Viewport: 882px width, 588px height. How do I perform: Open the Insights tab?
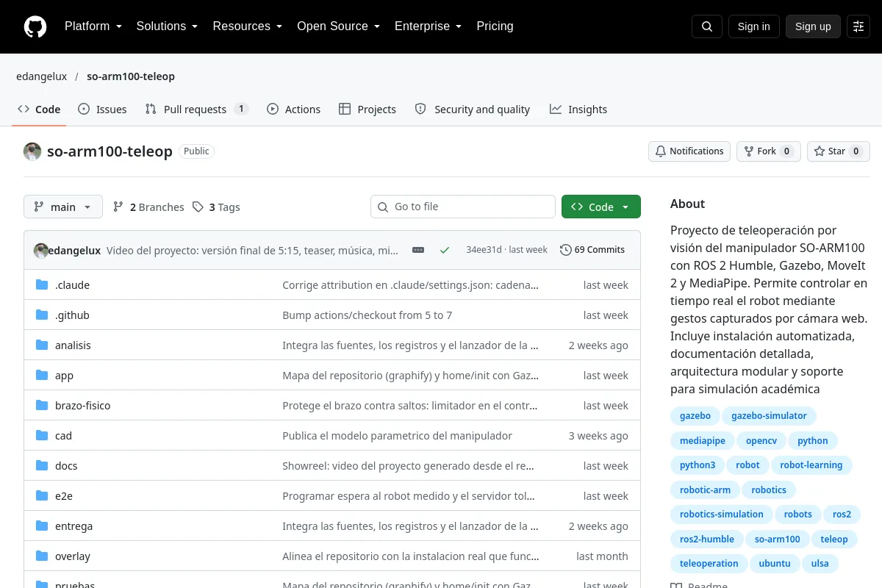[578, 110]
